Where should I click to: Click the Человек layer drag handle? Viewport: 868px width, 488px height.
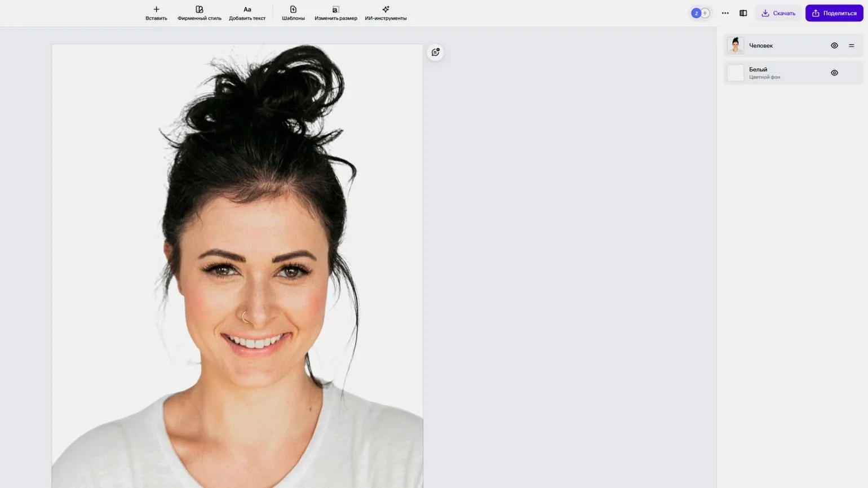pyautogui.click(x=851, y=46)
